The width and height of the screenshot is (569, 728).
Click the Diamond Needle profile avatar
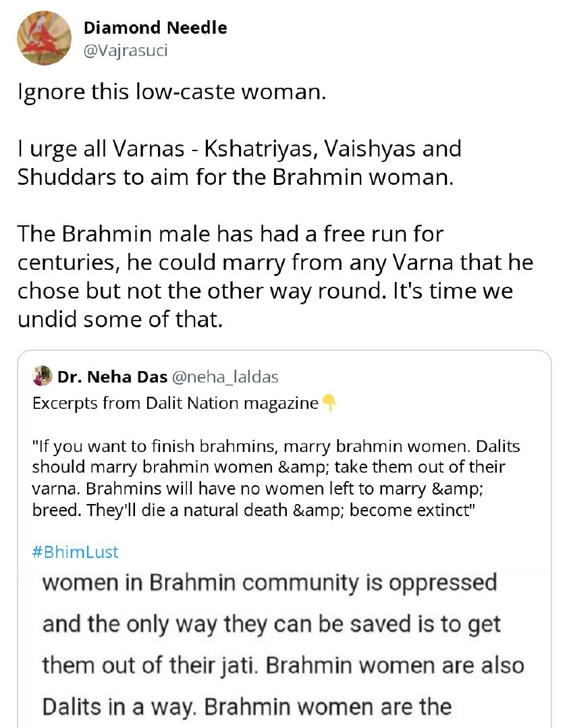coord(45,38)
